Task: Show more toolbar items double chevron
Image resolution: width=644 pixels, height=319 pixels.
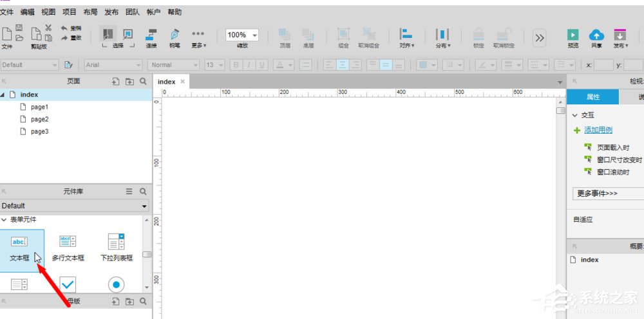Action: [x=540, y=38]
